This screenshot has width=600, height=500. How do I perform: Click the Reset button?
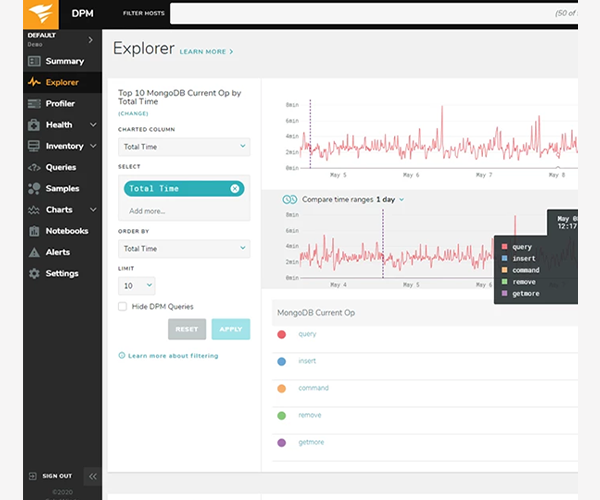coord(187,329)
